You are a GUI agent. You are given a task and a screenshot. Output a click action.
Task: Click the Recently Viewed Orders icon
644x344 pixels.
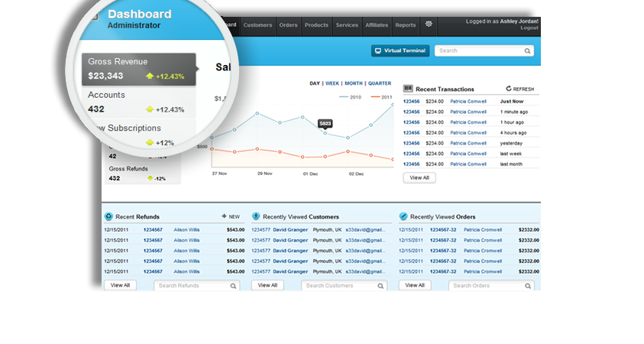[x=403, y=216]
